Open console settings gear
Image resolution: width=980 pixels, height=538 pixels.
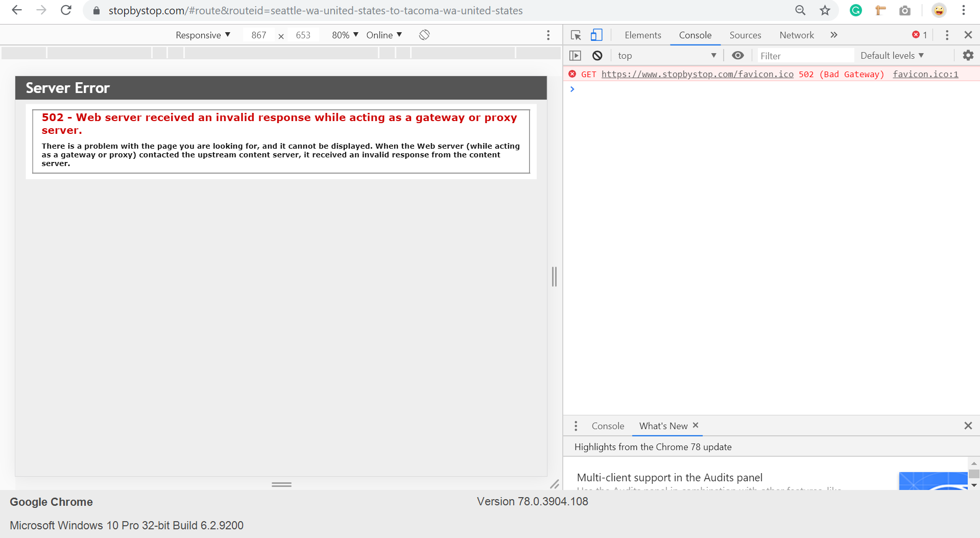[x=968, y=55]
